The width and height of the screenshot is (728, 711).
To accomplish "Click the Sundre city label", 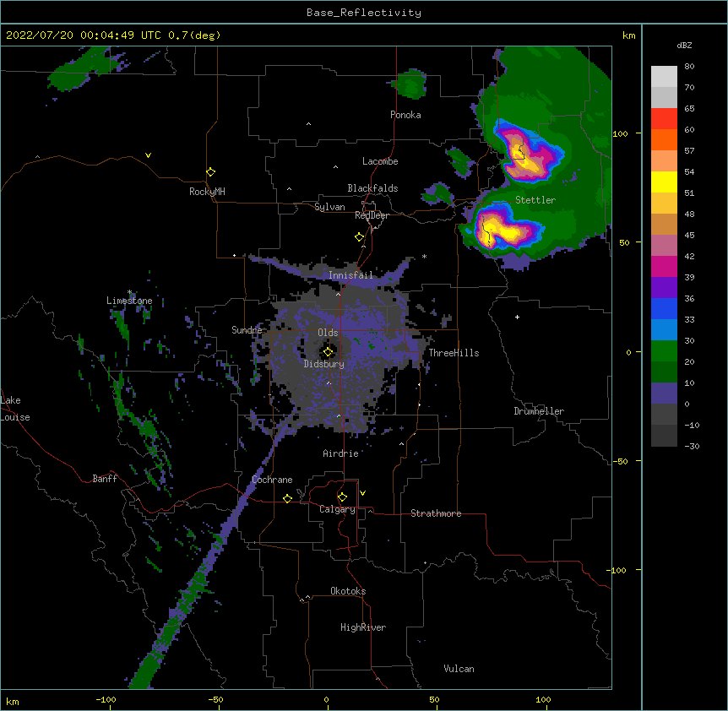I will (x=247, y=330).
